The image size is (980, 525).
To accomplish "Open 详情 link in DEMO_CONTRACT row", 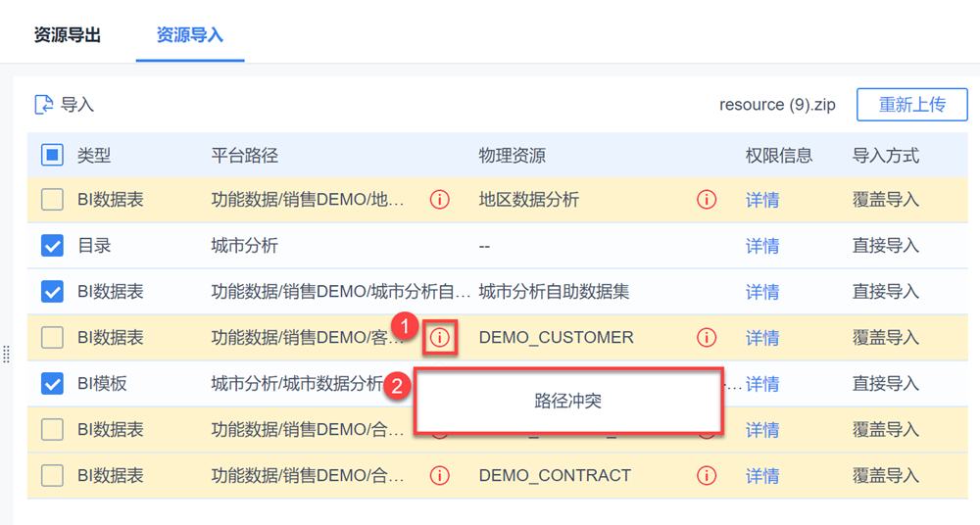I will click(762, 476).
